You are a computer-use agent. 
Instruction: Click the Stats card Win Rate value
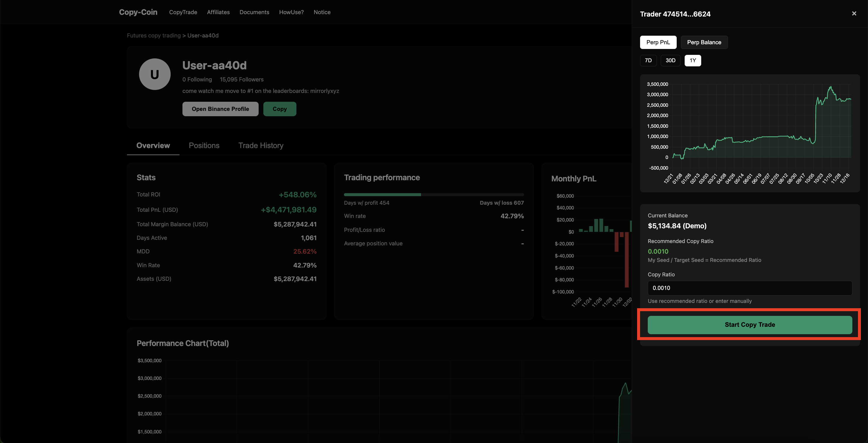pos(305,265)
